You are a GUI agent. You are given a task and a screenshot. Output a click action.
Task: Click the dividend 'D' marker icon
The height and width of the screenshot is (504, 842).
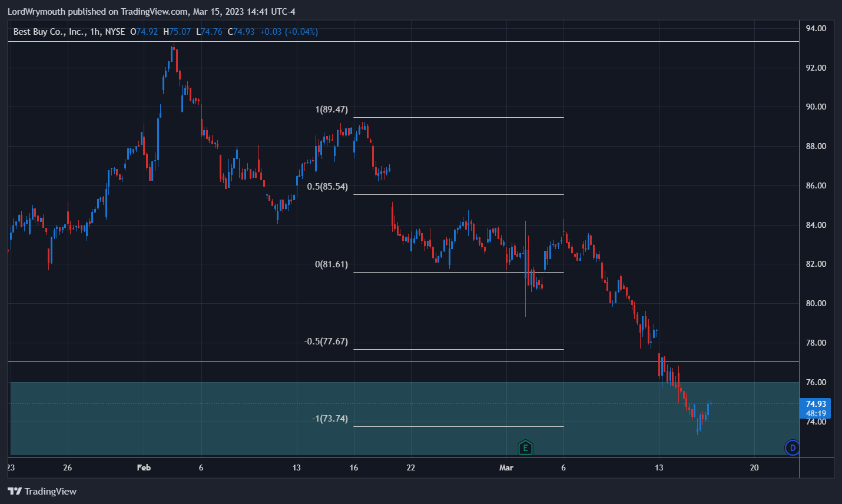[x=793, y=448]
